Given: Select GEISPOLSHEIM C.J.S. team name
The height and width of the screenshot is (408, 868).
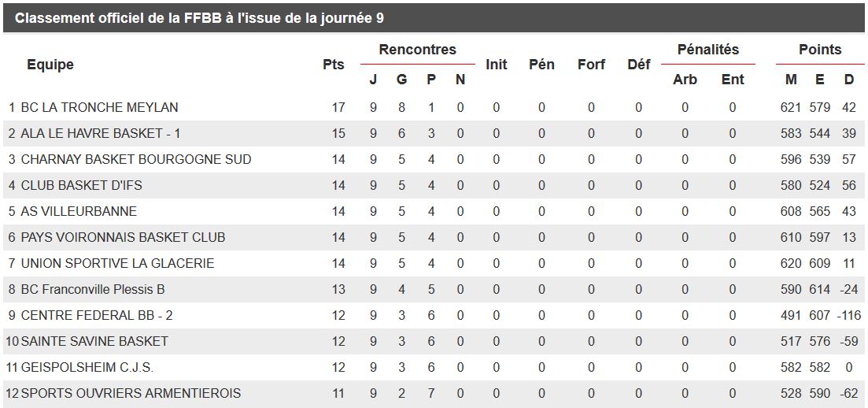Looking at the screenshot, I should pyautogui.click(x=87, y=367).
